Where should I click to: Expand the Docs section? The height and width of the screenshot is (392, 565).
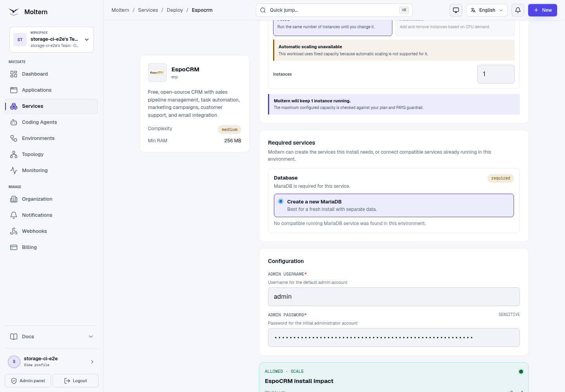51,337
